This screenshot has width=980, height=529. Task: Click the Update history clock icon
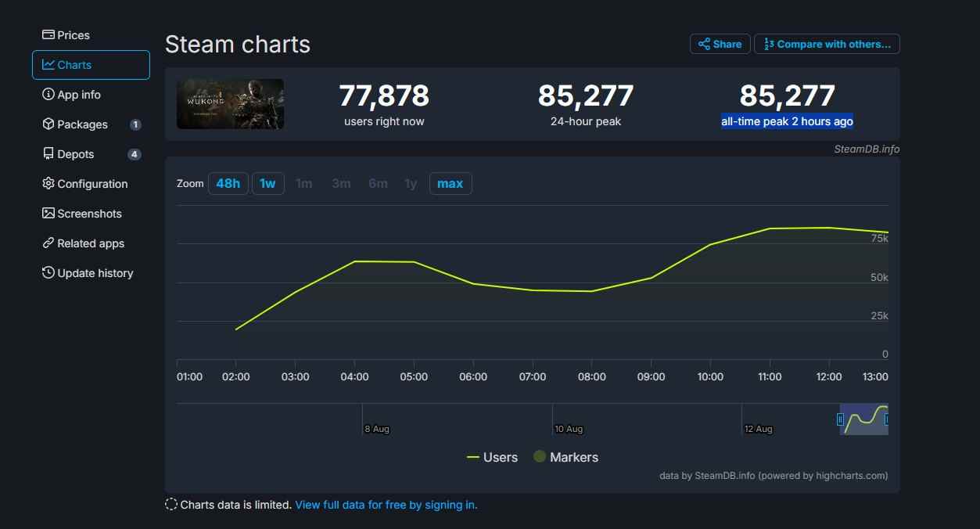pos(48,273)
